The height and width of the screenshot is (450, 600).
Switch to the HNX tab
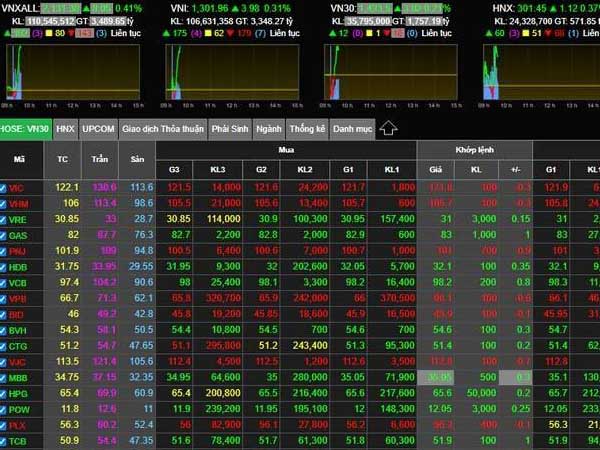(x=65, y=129)
